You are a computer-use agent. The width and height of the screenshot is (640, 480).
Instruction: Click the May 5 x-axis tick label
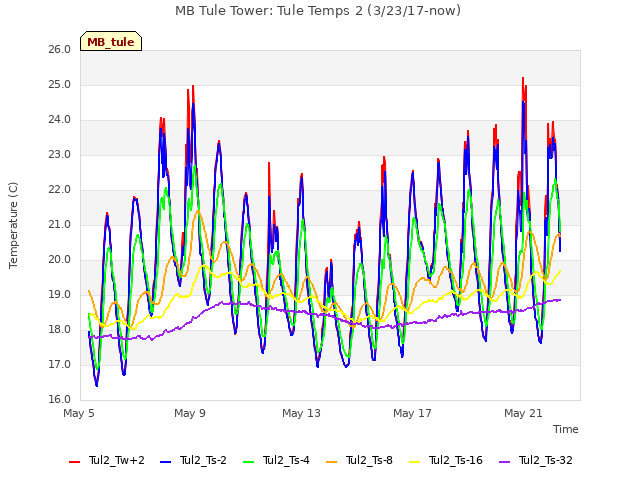[79, 413]
